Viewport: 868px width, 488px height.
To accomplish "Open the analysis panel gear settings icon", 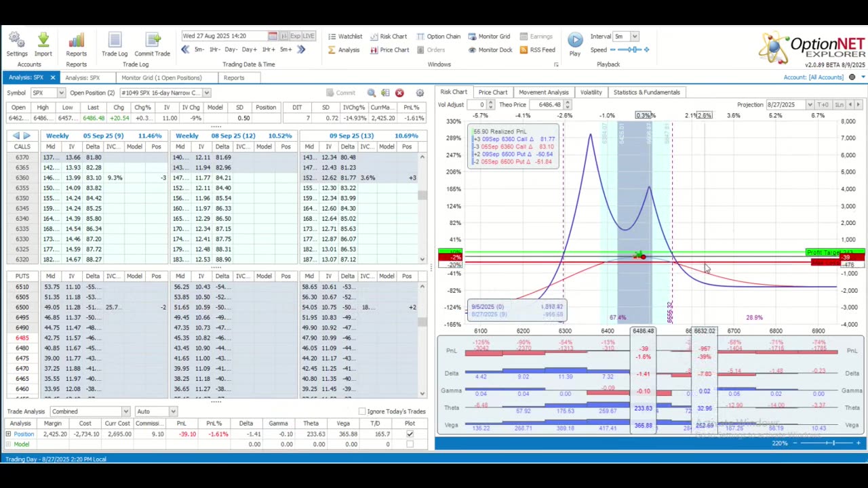I will 420,93.
